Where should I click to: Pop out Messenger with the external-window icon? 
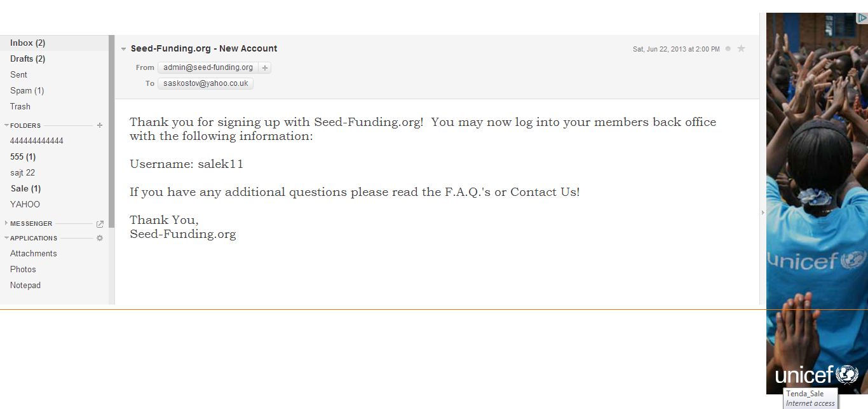pyautogui.click(x=100, y=224)
